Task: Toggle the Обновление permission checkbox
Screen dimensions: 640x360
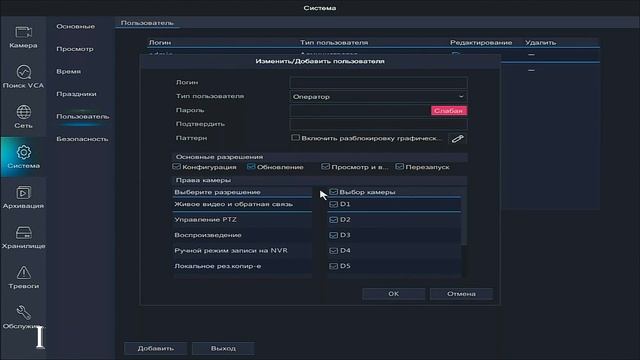Action: click(x=251, y=167)
